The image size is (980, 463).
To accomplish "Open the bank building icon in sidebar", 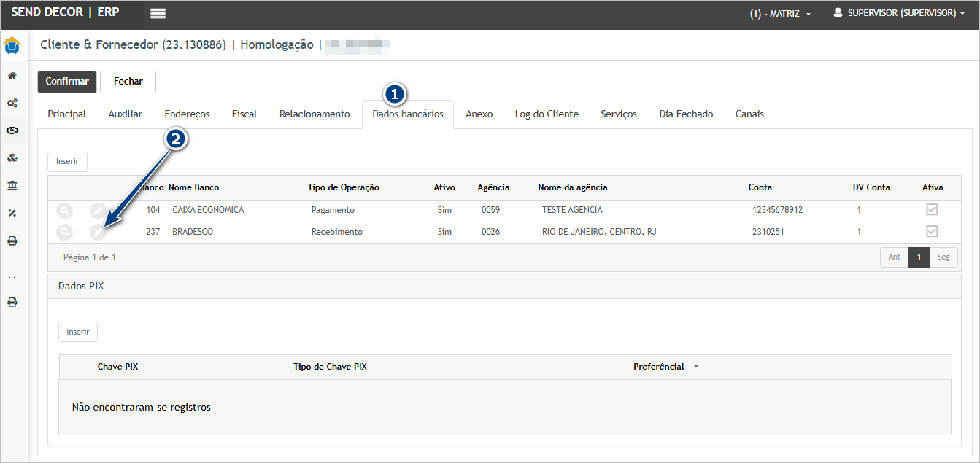I will (12, 186).
